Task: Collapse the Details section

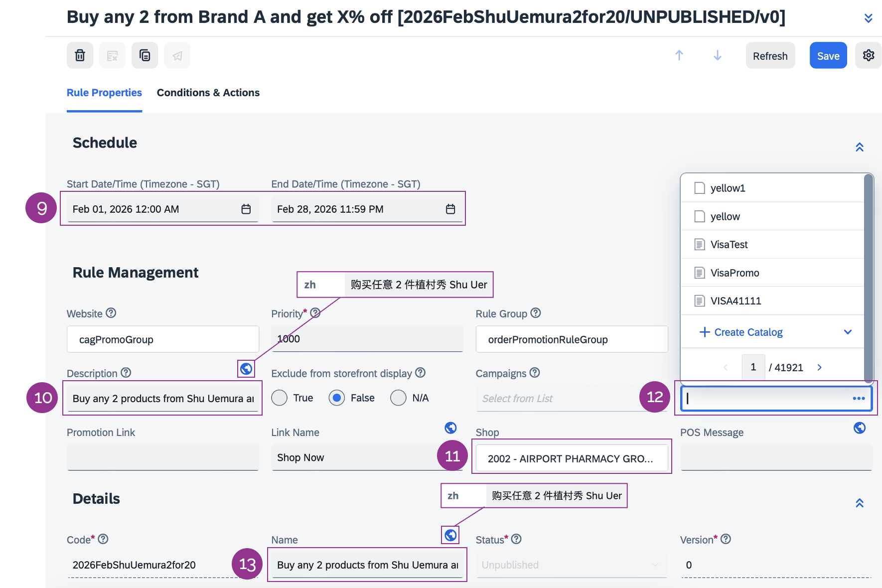Action: click(860, 503)
